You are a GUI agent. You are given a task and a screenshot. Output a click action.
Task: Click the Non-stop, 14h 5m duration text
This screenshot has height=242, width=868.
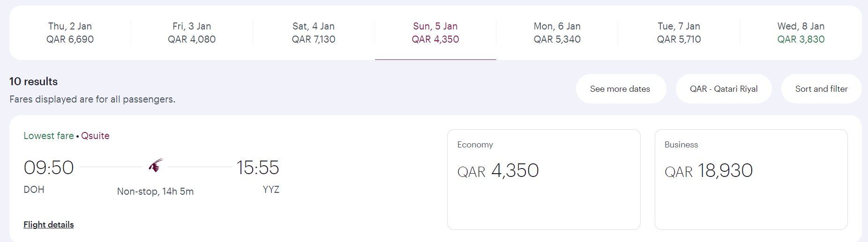point(155,191)
